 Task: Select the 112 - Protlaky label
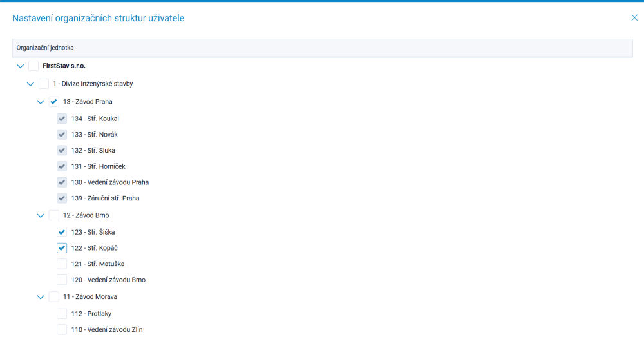[x=91, y=314]
